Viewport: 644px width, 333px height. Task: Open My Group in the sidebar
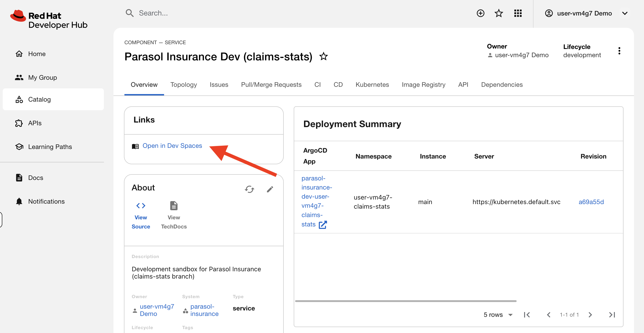point(53,77)
